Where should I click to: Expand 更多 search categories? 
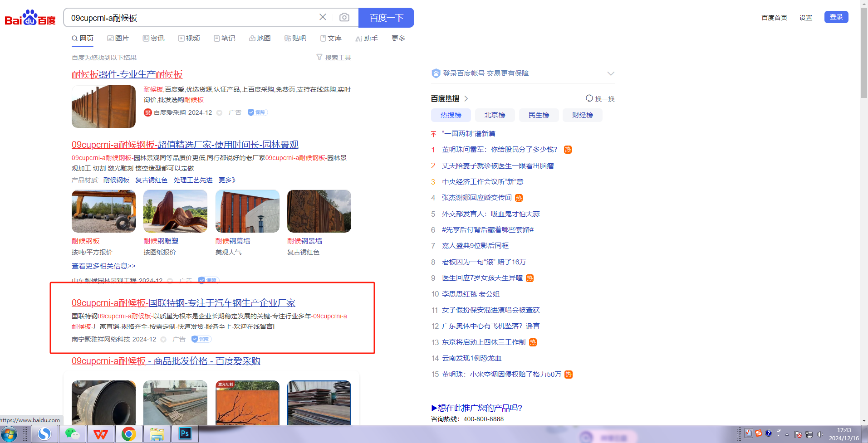click(x=398, y=39)
